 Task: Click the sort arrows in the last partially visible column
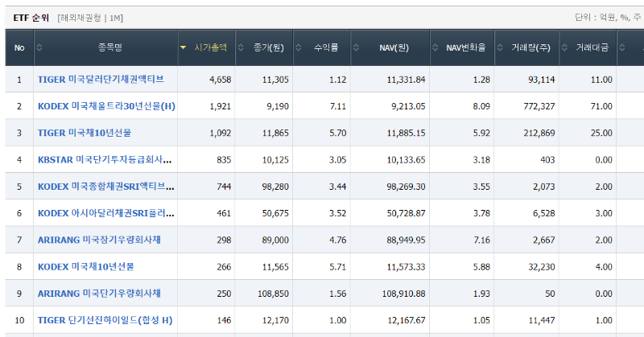(x=622, y=47)
